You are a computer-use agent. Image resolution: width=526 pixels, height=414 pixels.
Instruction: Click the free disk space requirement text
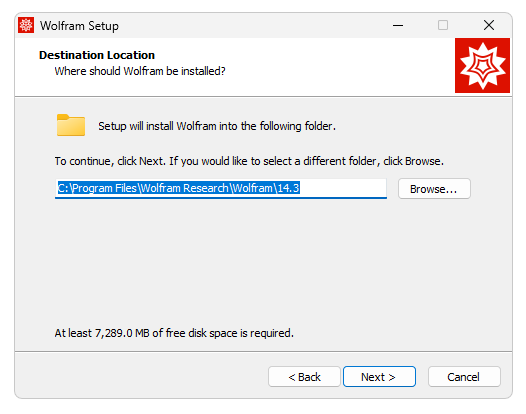[174, 333]
